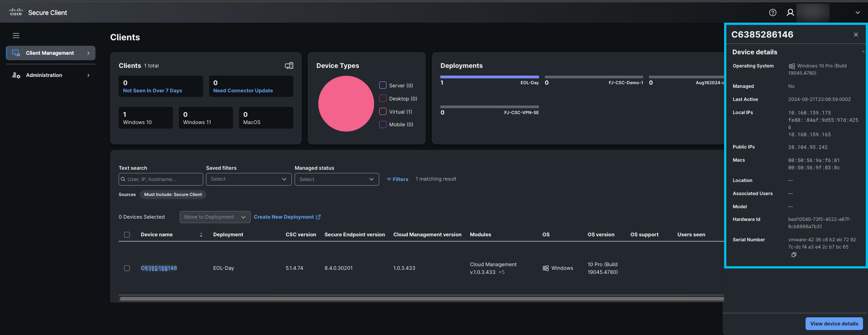The height and width of the screenshot is (335, 868).
Task: Click the magnifier icon in Text search
Action: click(123, 179)
